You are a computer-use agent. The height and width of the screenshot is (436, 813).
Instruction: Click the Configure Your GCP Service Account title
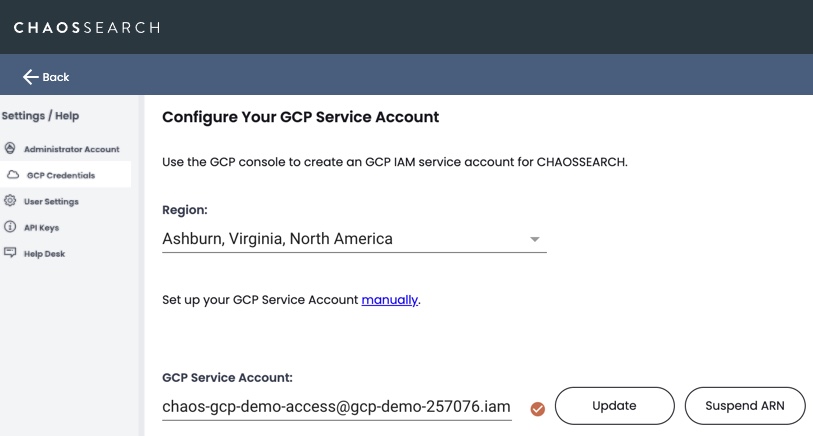301,117
